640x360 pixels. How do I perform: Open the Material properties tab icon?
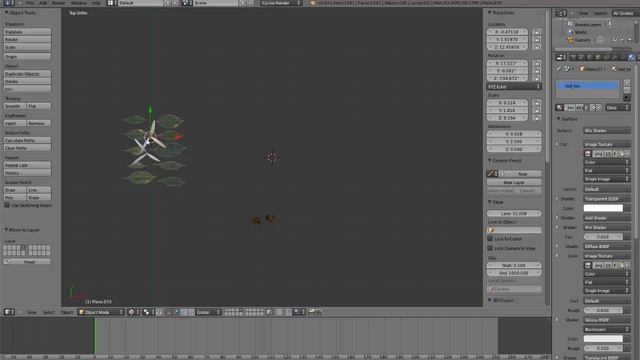click(631, 58)
